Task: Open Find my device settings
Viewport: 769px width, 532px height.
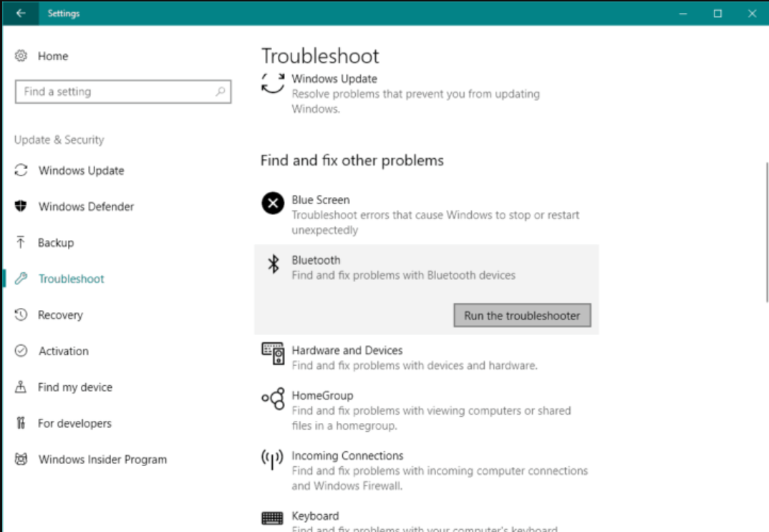Action: pos(75,387)
